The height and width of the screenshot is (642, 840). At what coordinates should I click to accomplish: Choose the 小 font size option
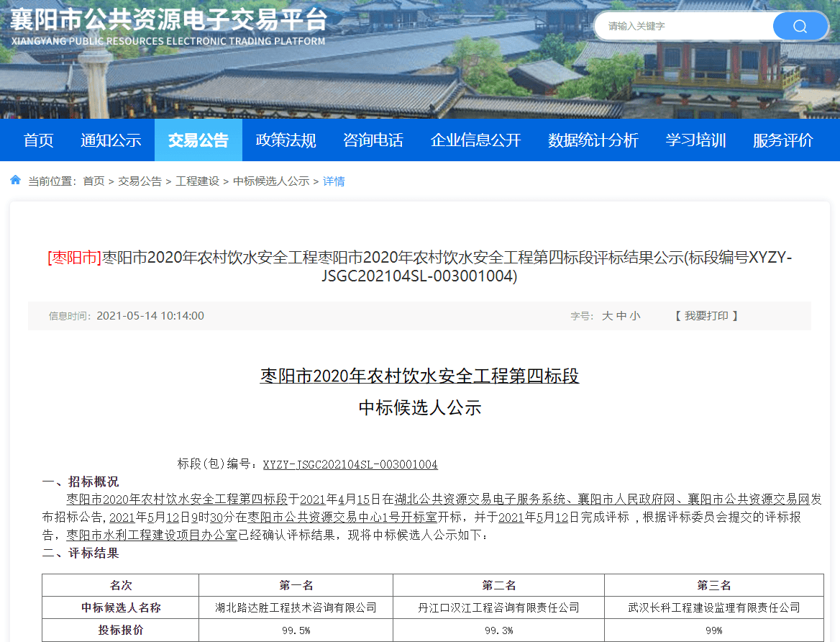635,316
